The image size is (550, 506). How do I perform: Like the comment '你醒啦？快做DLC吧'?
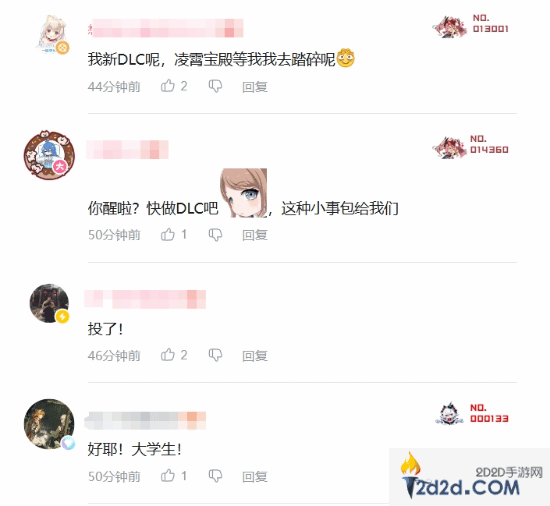pyautogui.click(x=168, y=234)
